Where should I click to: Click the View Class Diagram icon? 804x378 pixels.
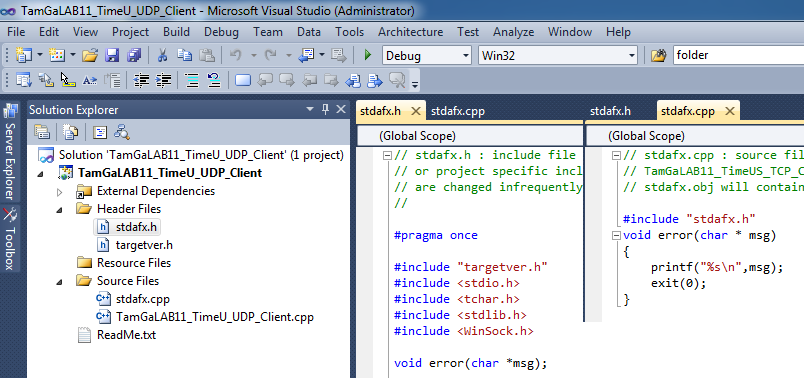click(x=122, y=132)
